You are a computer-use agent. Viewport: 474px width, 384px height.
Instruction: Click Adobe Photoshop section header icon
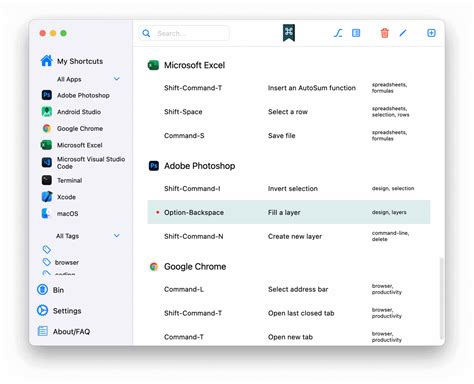[154, 166]
